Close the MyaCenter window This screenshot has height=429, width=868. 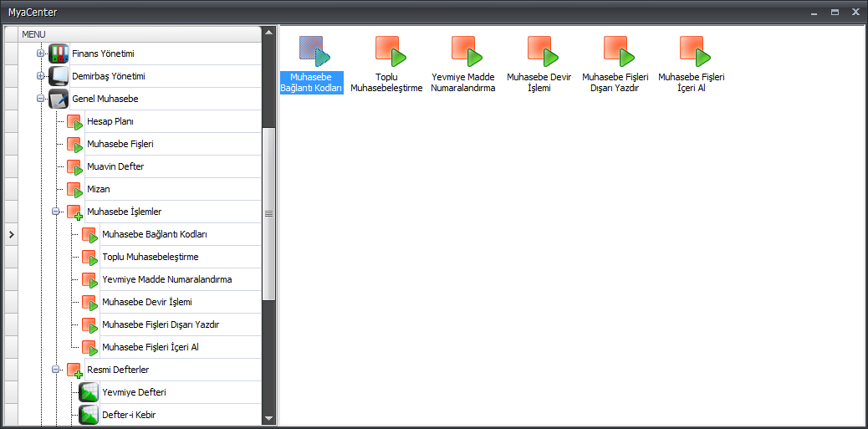(x=855, y=12)
